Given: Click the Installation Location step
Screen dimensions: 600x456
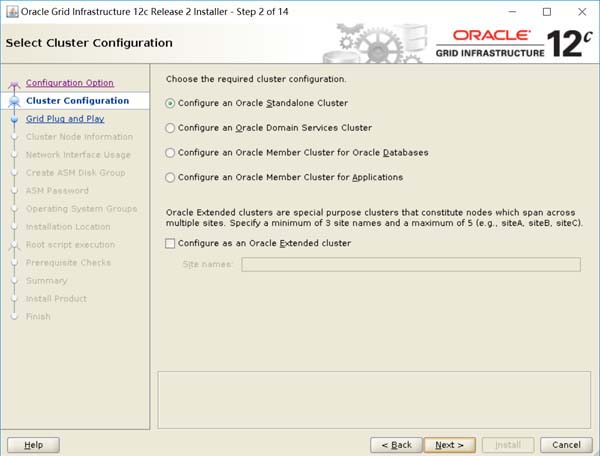Looking at the screenshot, I should pos(68,227).
